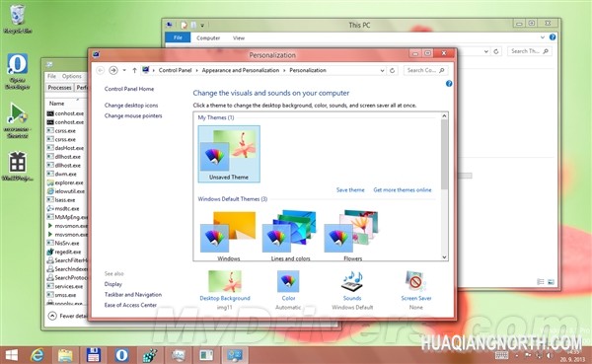Go up one level in Personalization
The height and width of the screenshot is (364, 592).
134,70
